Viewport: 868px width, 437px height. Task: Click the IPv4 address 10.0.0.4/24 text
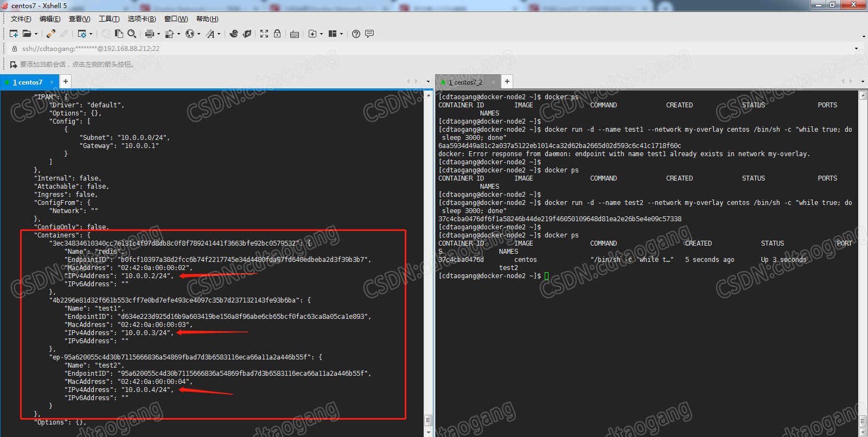point(146,390)
